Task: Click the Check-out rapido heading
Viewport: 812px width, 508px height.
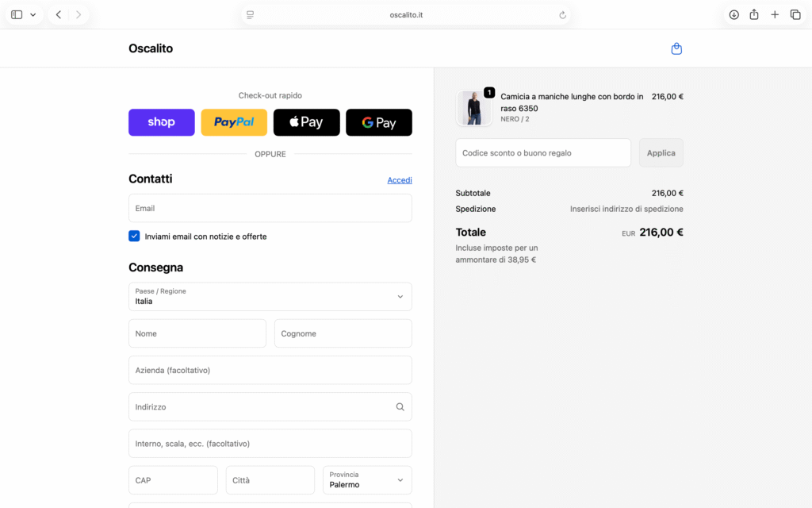Action: [270, 95]
